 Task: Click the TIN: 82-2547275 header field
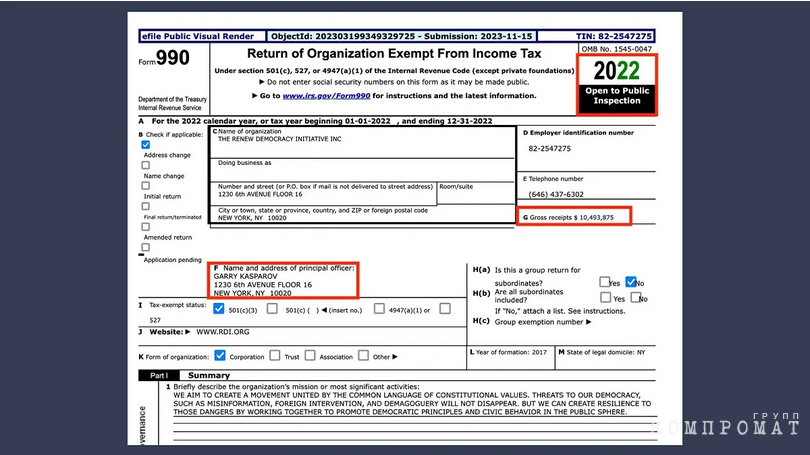(x=614, y=36)
